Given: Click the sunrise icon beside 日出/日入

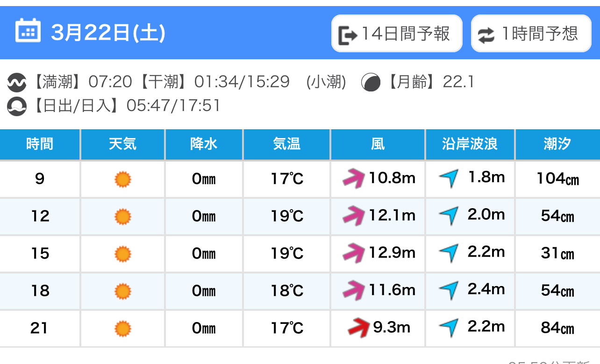Looking at the screenshot, I should (x=17, y=106).
